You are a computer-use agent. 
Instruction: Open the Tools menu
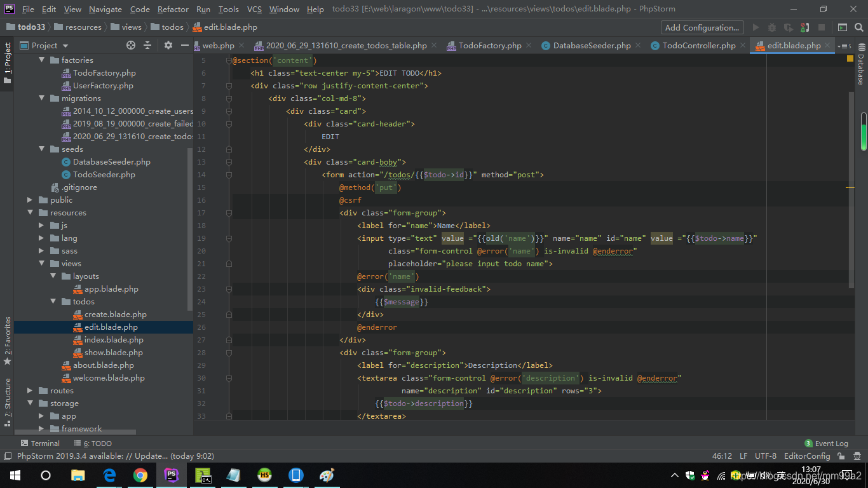[228, 9]
